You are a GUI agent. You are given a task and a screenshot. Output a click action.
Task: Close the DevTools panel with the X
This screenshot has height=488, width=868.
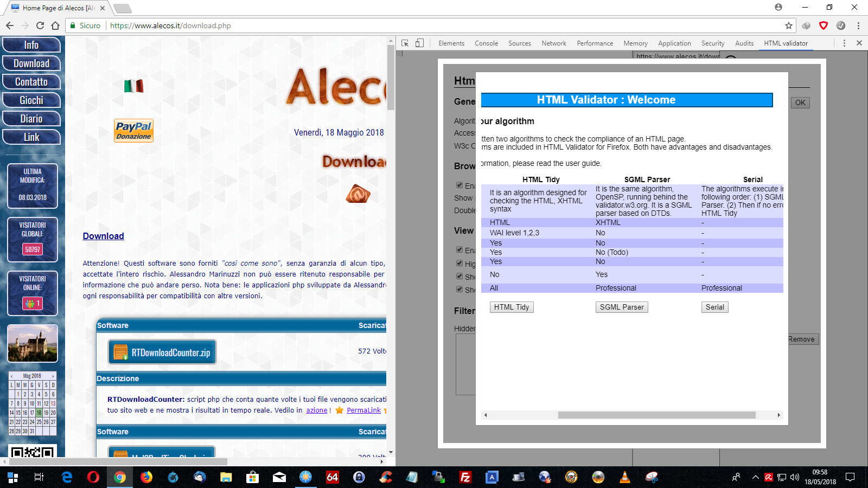coord(859,43)
